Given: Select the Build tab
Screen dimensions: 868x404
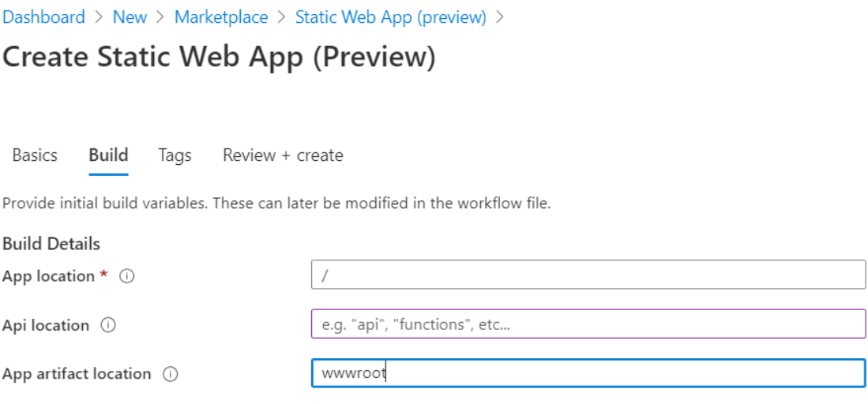Looking at the screenshot, I should (x=108, y=155).
